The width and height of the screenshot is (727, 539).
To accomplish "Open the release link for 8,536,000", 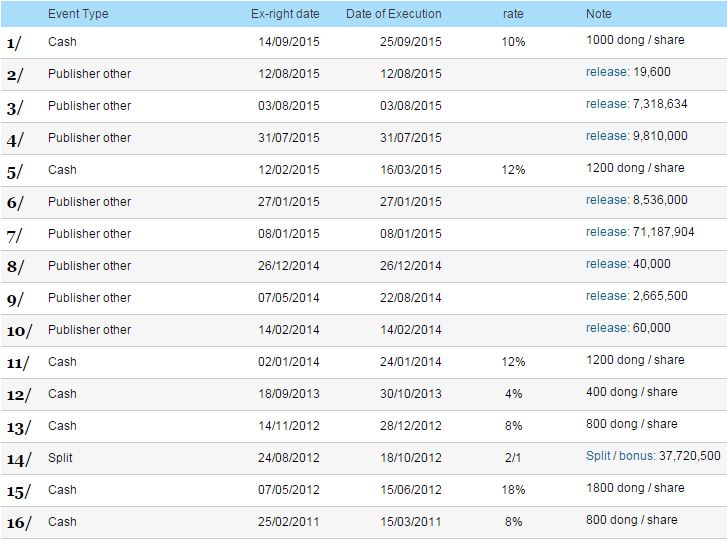I will (x=607, y=200).
